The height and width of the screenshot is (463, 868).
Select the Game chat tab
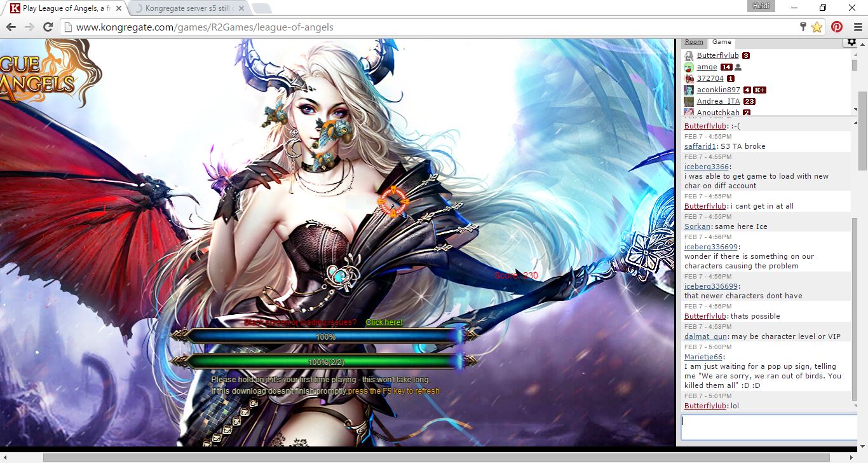tap(721, 42)
